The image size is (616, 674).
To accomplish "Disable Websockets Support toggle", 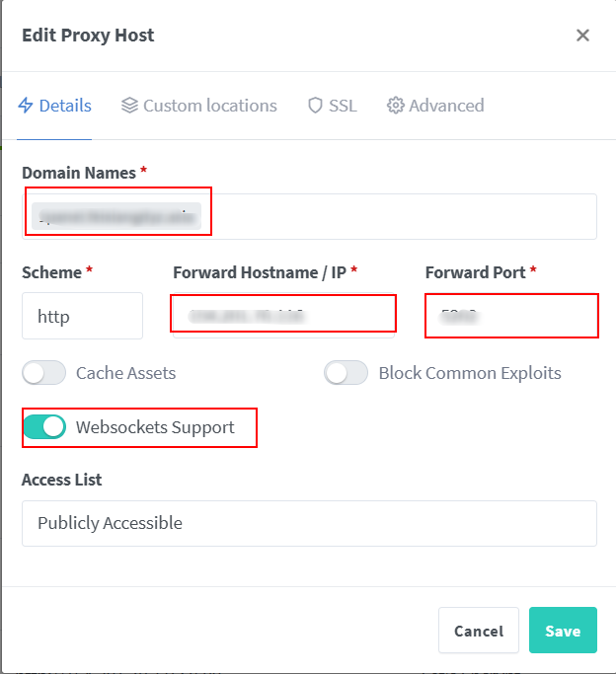I will [x=44, y=427].
